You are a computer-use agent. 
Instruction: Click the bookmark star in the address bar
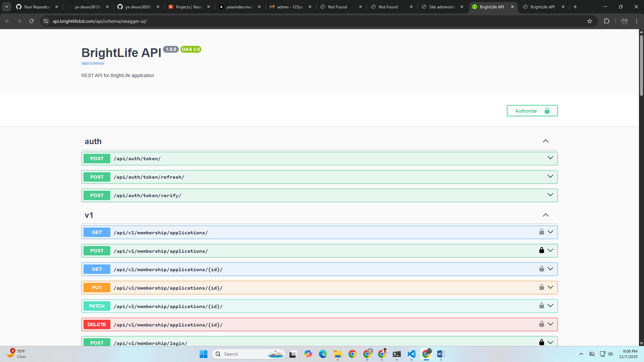coord(590,21)
